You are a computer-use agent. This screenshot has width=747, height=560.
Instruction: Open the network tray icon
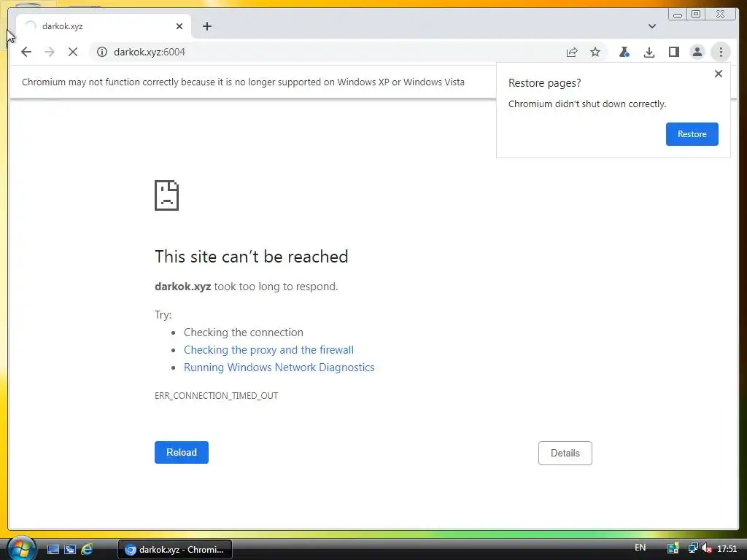tap(693, 548)
